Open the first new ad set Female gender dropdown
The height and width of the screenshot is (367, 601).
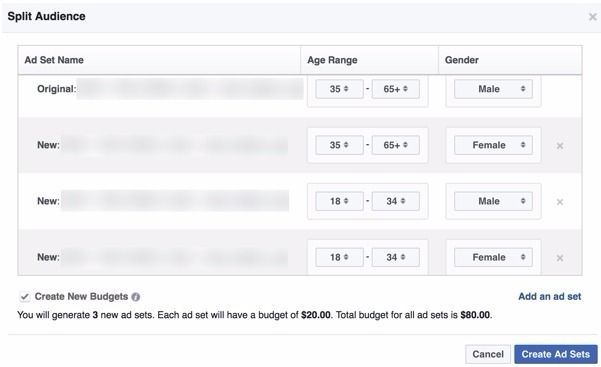click(x=493, y=145)
